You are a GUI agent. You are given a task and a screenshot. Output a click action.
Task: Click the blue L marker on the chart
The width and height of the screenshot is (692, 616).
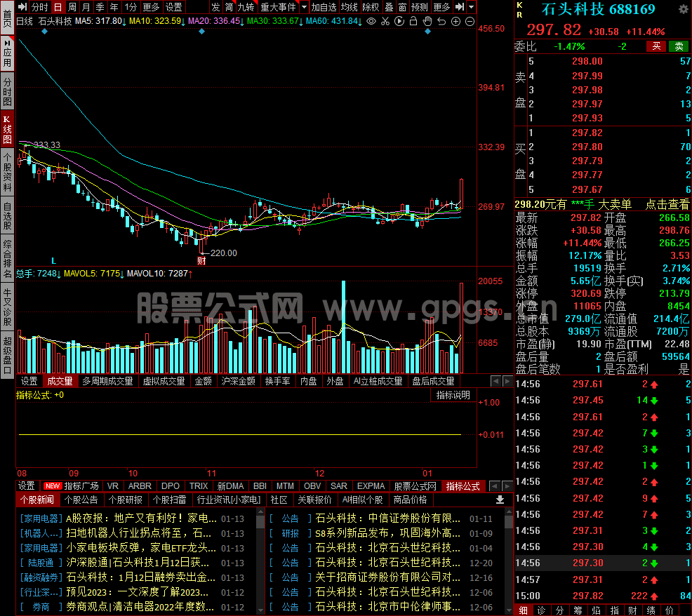[x=54, y=261]
